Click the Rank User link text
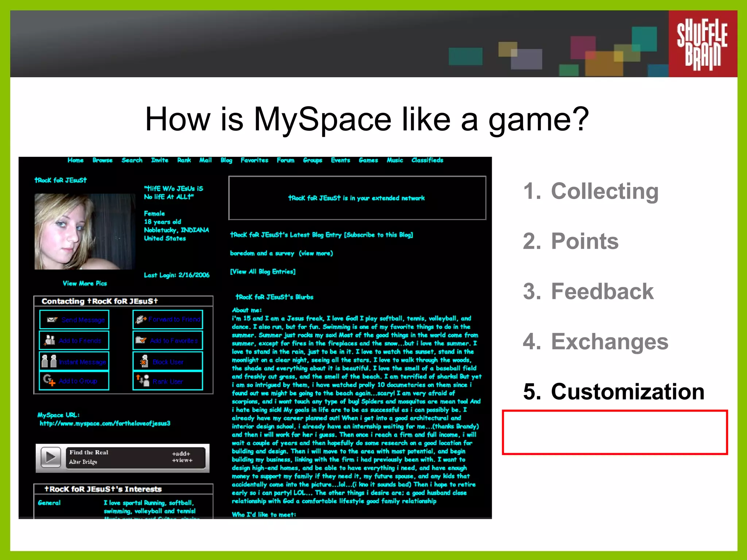Screen dimensions: 747x560 coord(168,381)
